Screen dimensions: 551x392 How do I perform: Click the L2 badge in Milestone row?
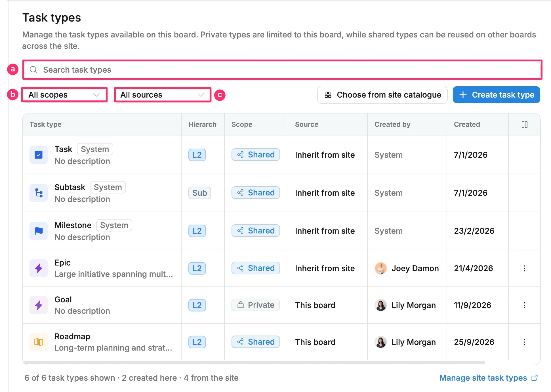coord(197,231)
